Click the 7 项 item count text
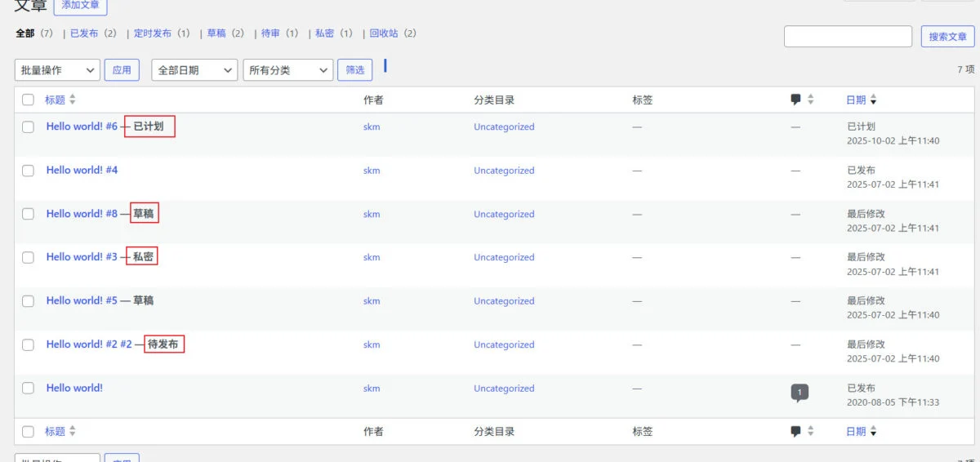The image size is (980, 462). [x=966, y=70]
